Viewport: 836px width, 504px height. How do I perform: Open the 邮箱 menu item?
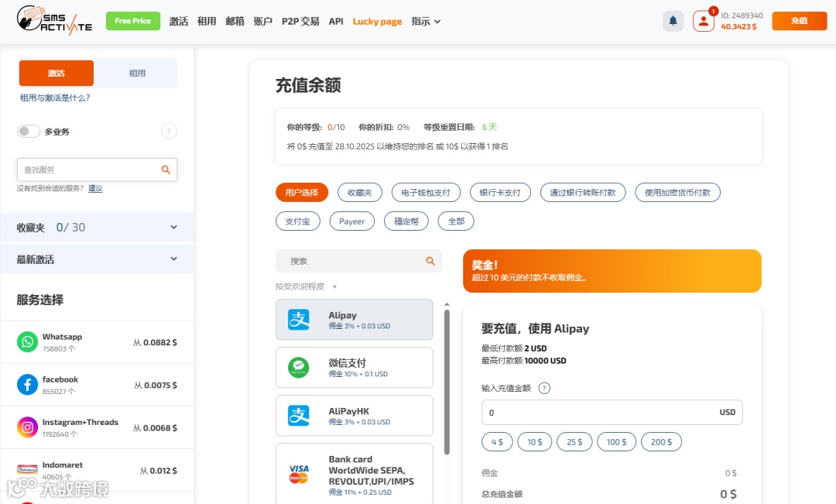pyautogui.click(x=235, y=22)
